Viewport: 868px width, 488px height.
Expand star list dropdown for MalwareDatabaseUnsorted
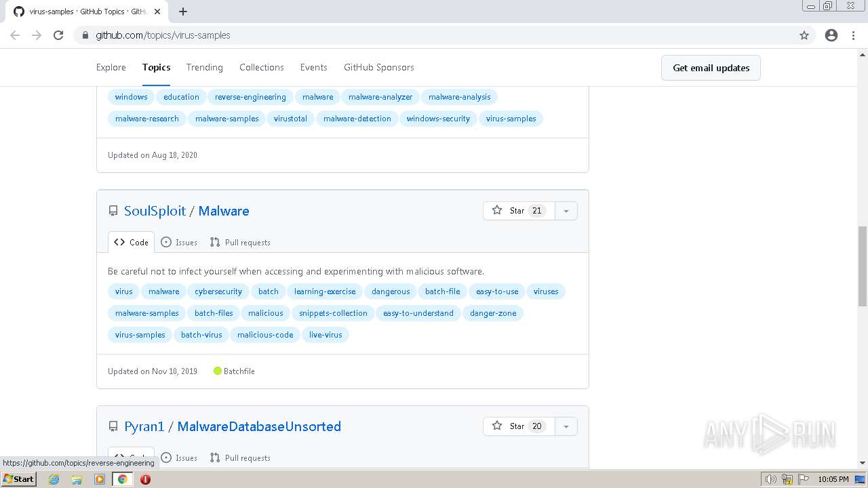click(x=566, y=426)
